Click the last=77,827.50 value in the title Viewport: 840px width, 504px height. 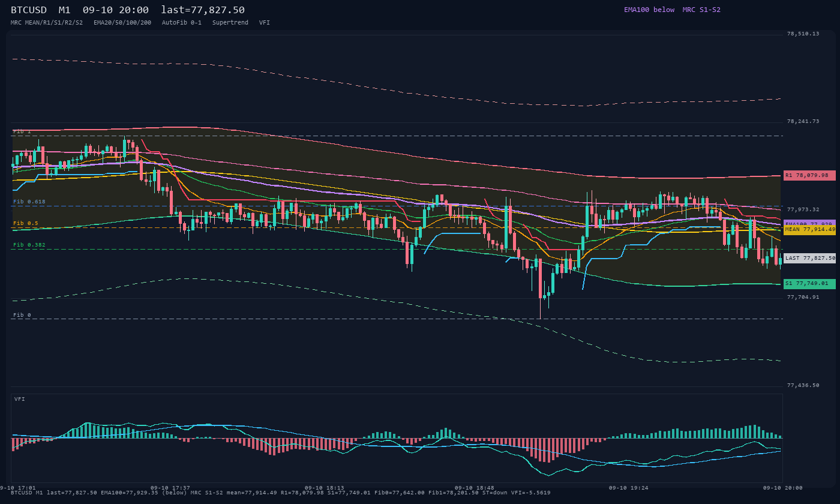203,10
